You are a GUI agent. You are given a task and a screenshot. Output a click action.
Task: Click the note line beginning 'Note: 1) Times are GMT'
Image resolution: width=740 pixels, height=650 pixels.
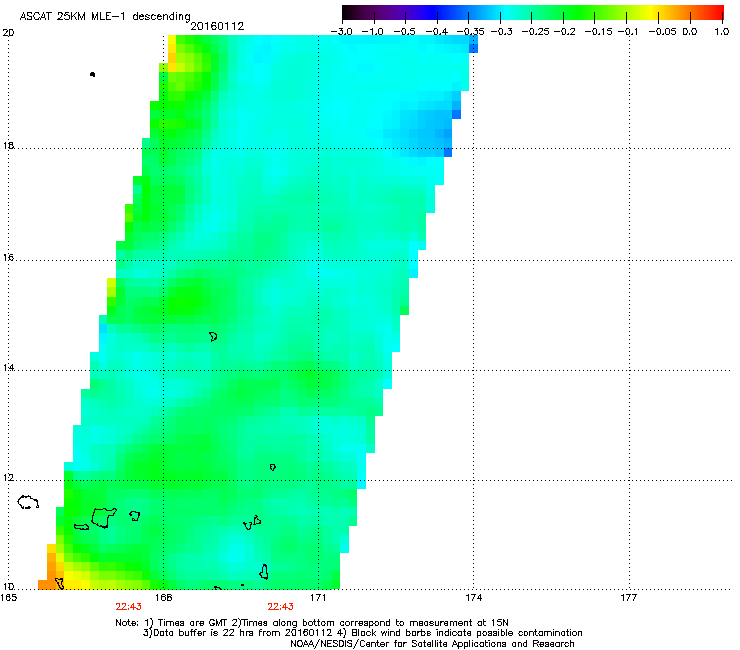pos(312,623)
